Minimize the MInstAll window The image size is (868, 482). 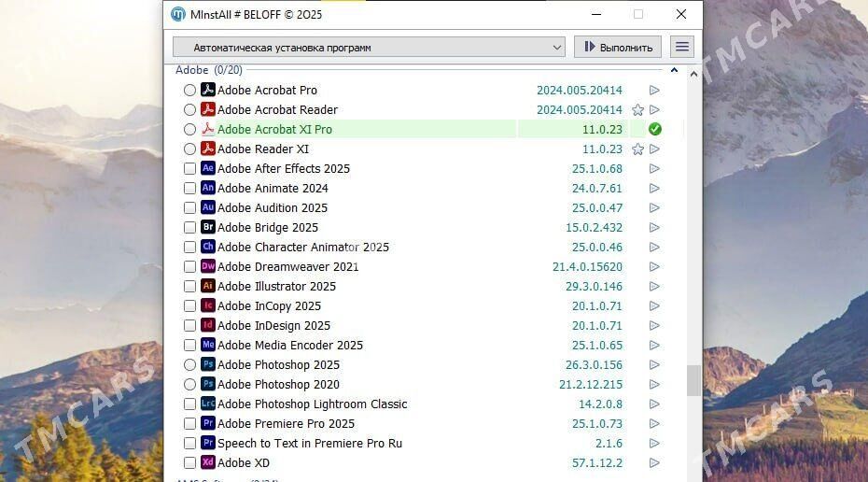pyautogui.click(x=596, y=14)
